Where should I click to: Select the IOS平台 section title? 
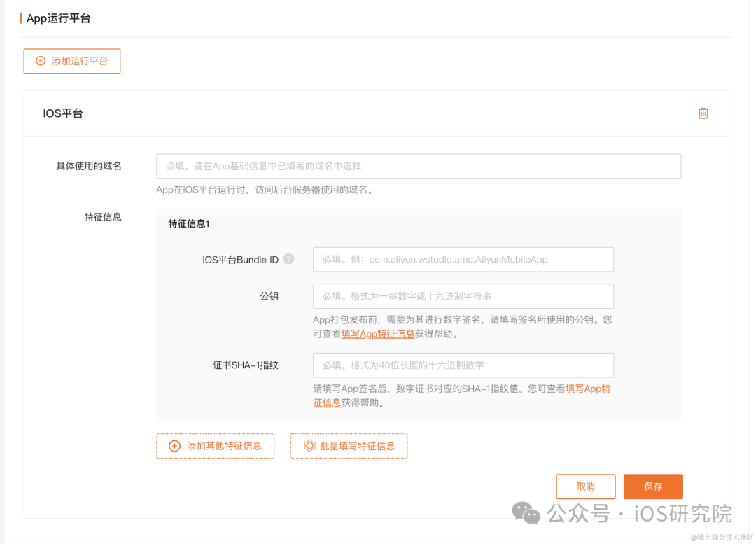[63, 113]
